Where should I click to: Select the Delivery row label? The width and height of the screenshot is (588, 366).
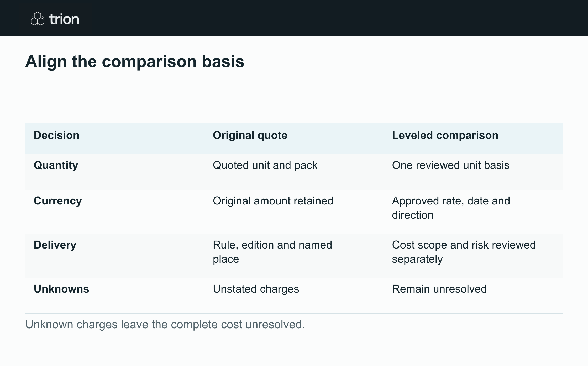[55, 245]
